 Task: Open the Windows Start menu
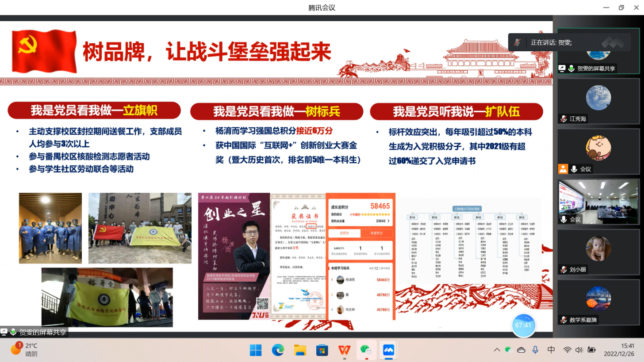[256, 350]
